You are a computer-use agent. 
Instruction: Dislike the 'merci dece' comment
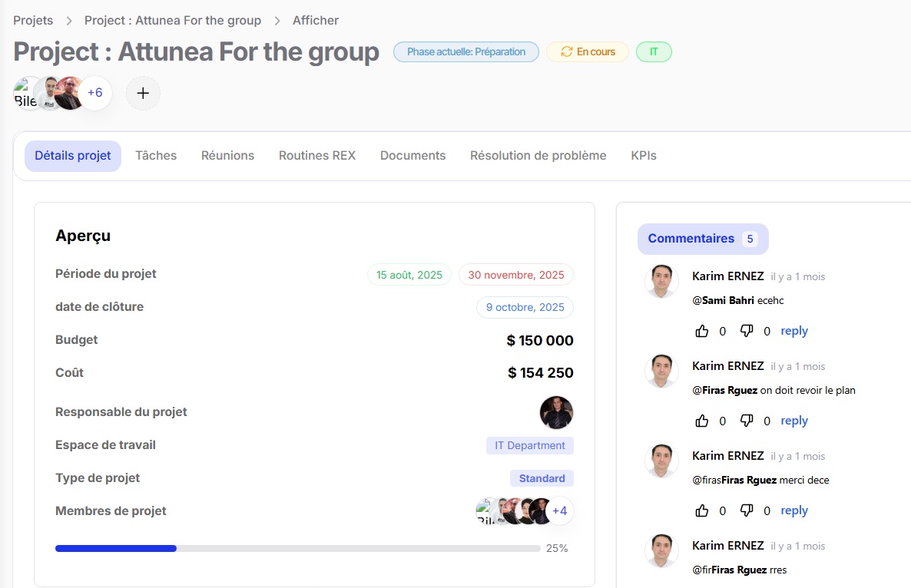[747, 510]
